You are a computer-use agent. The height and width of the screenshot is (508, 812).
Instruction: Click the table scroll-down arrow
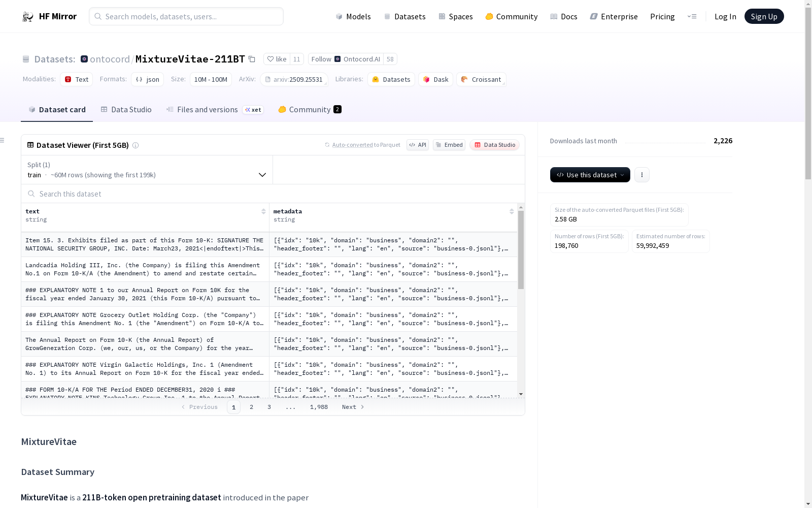click(x=521, y=394)
